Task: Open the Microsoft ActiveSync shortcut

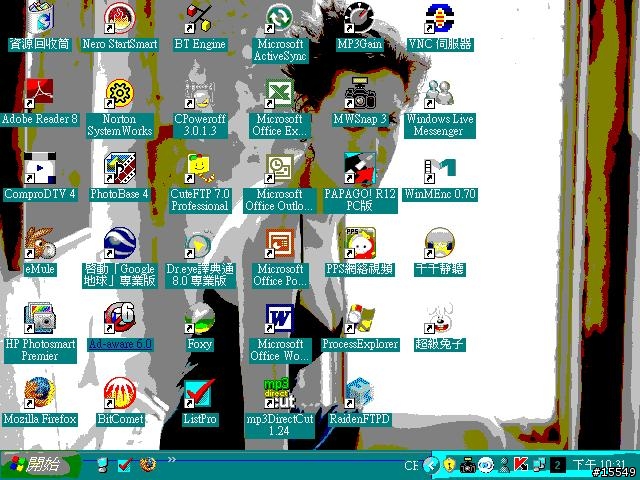Action: tap(279, 18)
